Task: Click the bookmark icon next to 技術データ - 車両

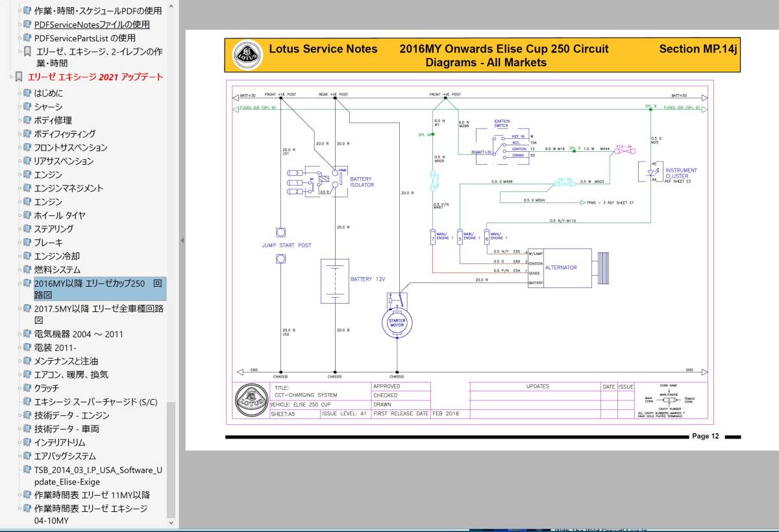Action: (27, 429)
